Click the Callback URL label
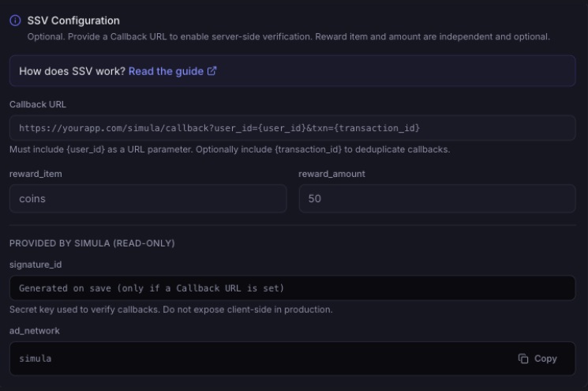 coord(38,104)
